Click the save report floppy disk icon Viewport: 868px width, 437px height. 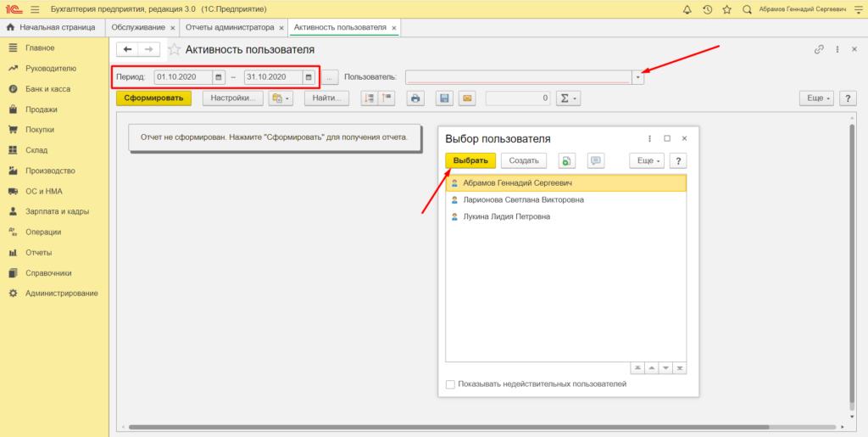(x=443, y=98)
